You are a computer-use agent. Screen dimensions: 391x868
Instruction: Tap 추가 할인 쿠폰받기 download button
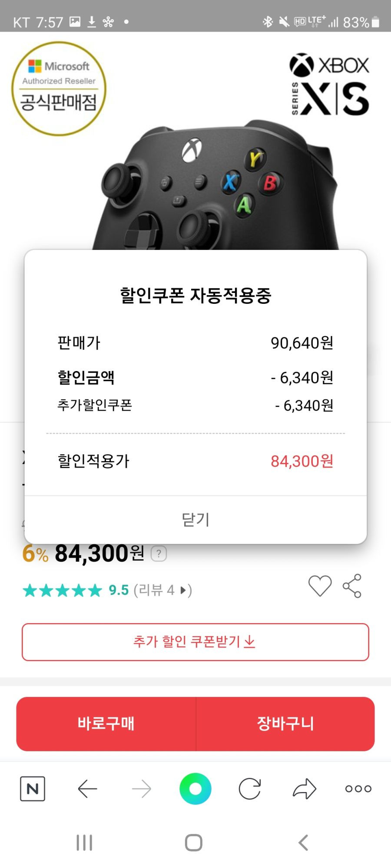195,642
